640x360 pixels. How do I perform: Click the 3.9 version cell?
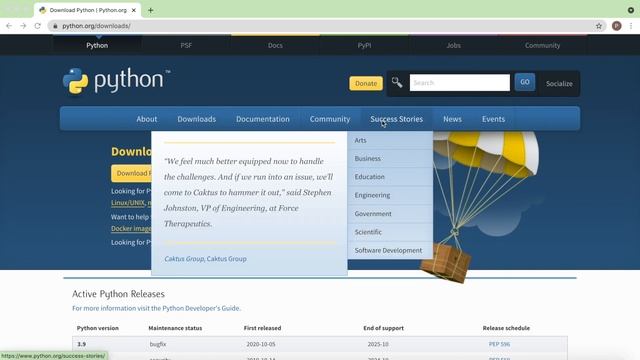82,344
